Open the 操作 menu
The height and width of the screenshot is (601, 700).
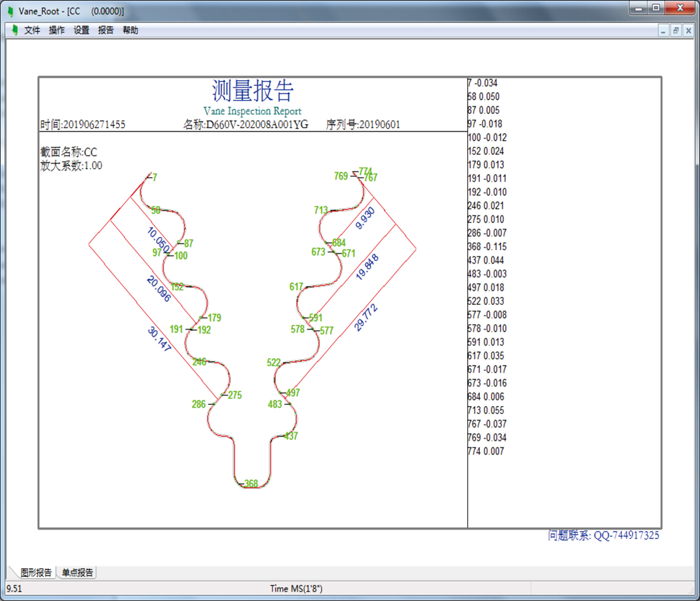[57, 30]
